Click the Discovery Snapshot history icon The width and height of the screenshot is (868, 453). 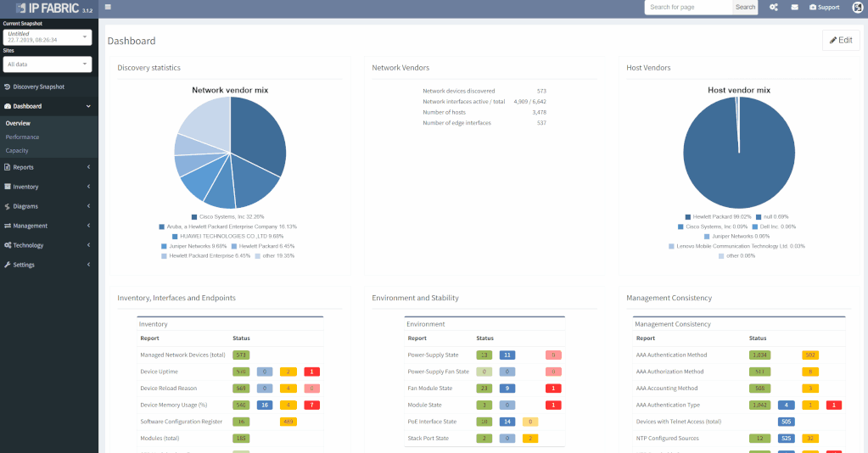8,87
